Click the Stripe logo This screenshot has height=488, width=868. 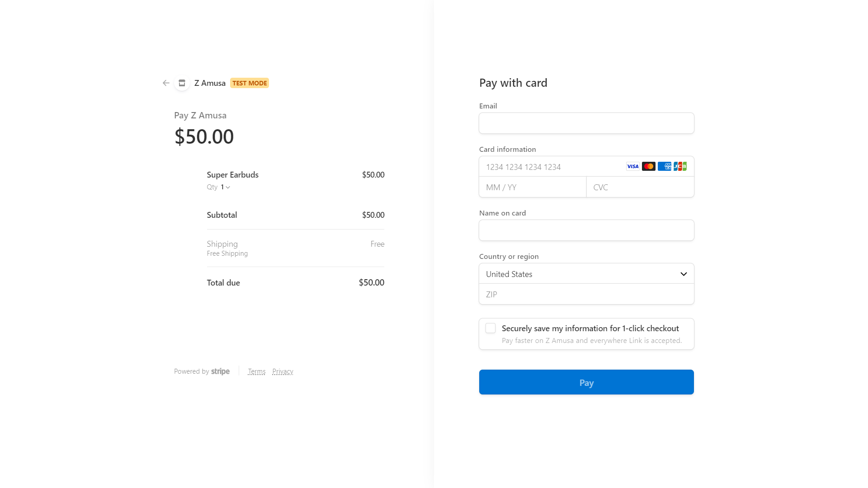220,371
